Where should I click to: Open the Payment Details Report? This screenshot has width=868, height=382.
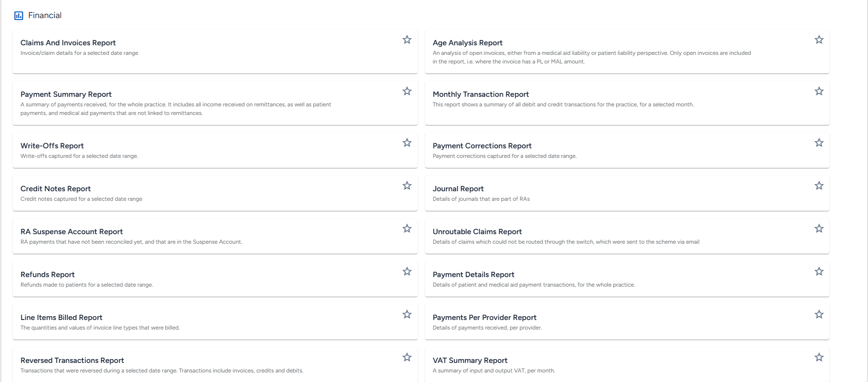pos(627,279)
